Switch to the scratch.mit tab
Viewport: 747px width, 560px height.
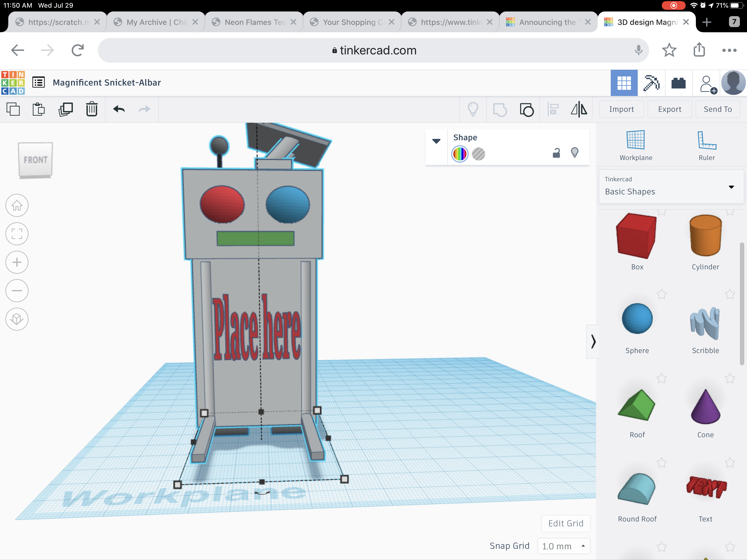click(x=58, y=22)
